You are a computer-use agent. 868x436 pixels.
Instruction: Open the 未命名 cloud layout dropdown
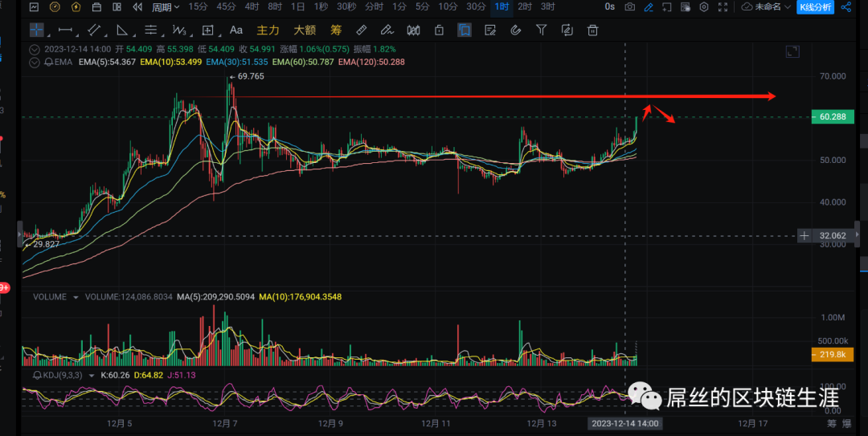pyautogui.click(x=766, y=6)
